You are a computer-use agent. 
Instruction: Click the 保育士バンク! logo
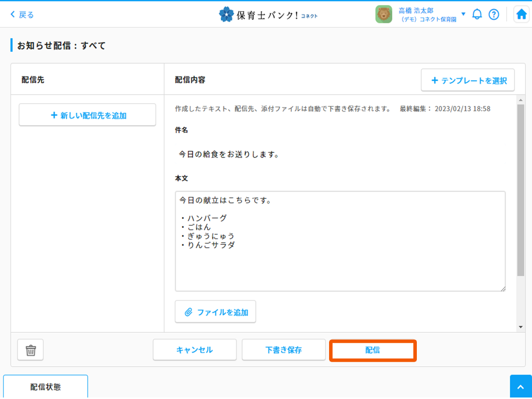pyautogui.click(x=268, y=14)
